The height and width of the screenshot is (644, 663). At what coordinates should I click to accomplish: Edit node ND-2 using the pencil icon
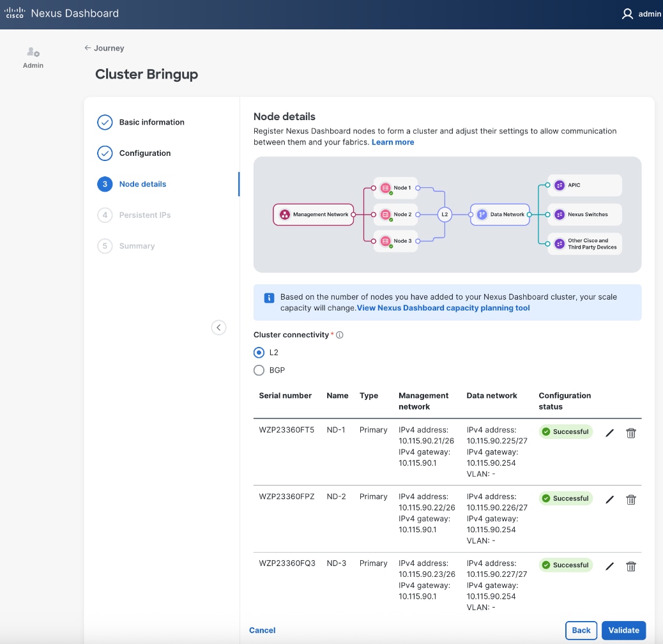[x=609, y=500]
